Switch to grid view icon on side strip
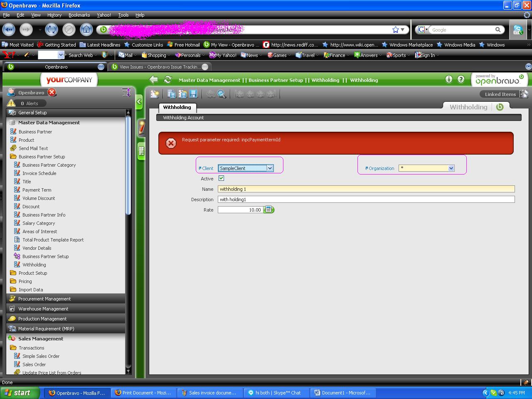The height and width of the screenshot is (399, 532). 141,151
